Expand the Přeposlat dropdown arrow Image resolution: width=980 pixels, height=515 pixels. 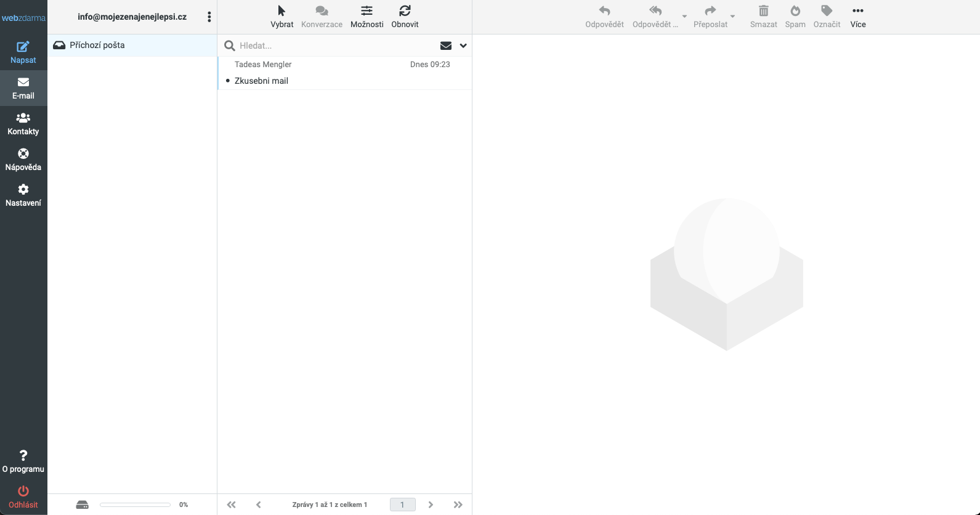[732, 17]
